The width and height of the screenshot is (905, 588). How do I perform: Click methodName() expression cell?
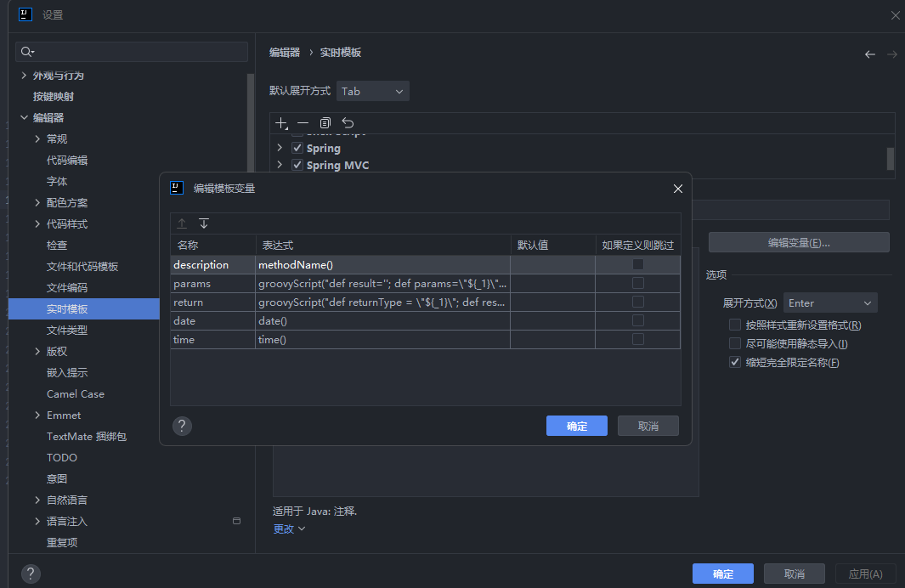pyautogui.click(x=383, y=265)
